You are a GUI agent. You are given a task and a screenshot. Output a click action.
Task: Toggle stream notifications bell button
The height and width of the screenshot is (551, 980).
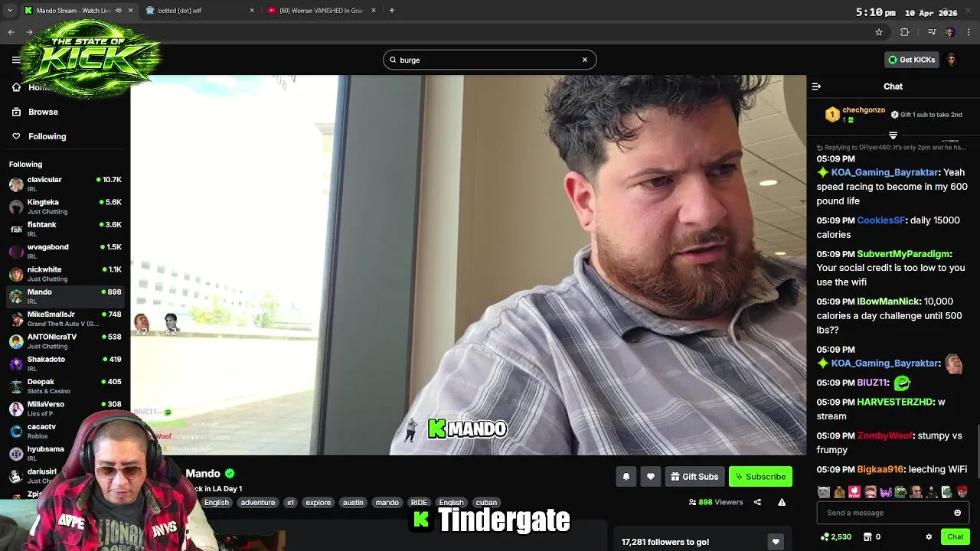point(626,477)
